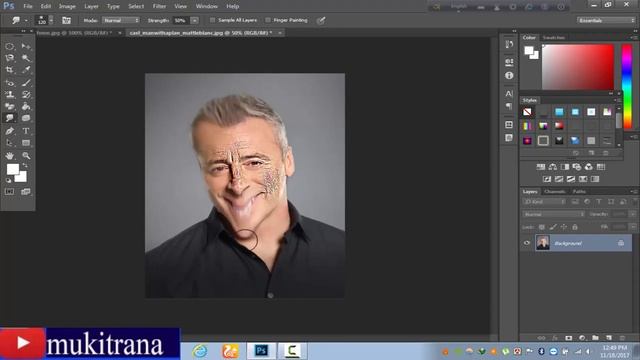Enable Sample All Layers checkbox

212,20
